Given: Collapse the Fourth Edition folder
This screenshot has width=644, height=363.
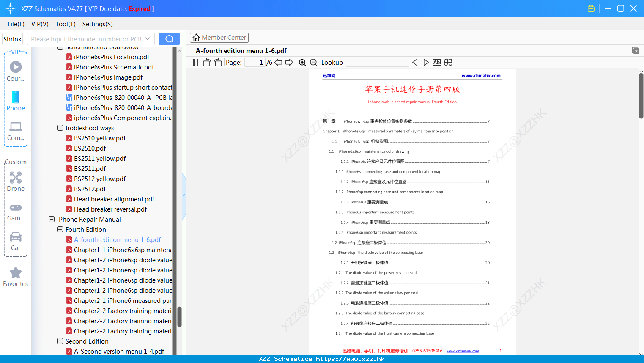Looking at the screenshot, I should click(x=60, y=229).
